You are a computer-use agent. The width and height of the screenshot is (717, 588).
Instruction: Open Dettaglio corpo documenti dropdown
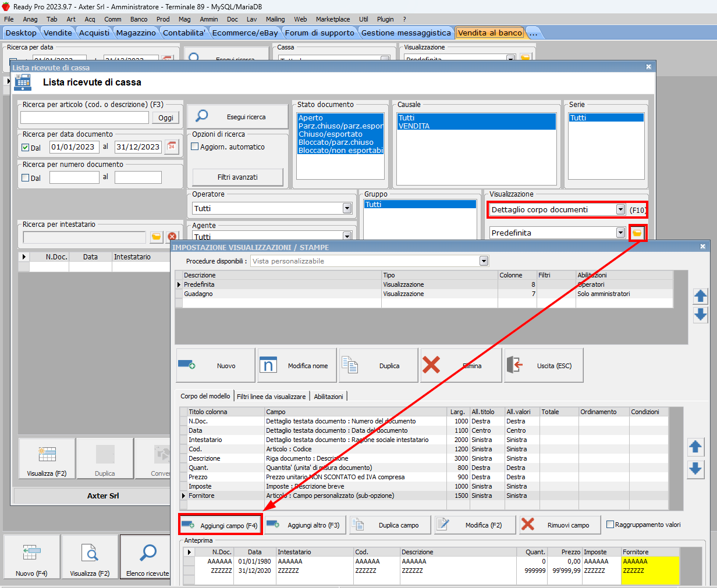[x=620, y=209]
